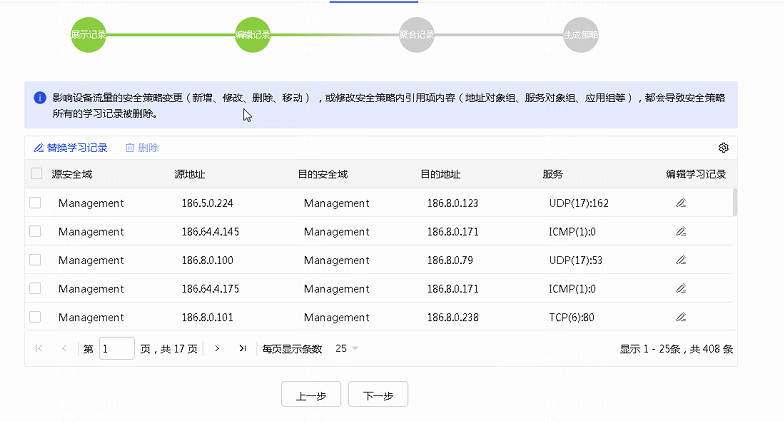Go to next page arrow
This screenshot has width=784, height=422.
[x=219, y=348]
